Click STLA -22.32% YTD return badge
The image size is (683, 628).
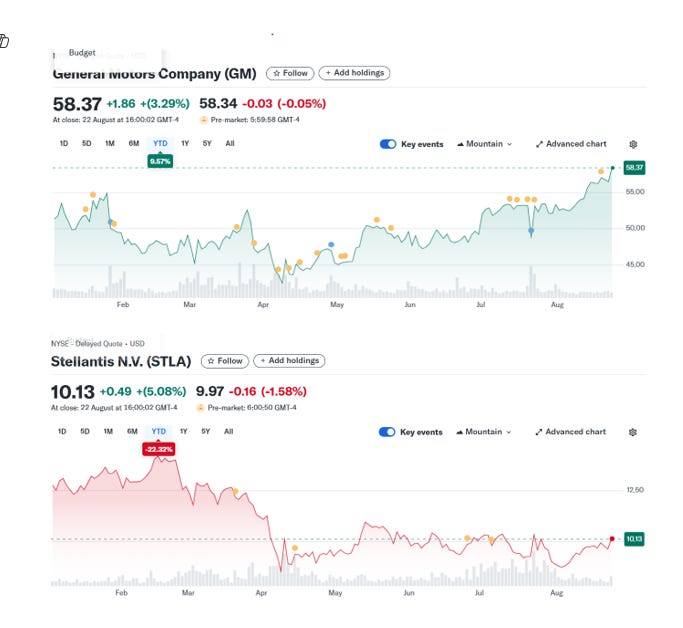pyautogui.click(x=159, y=449)
